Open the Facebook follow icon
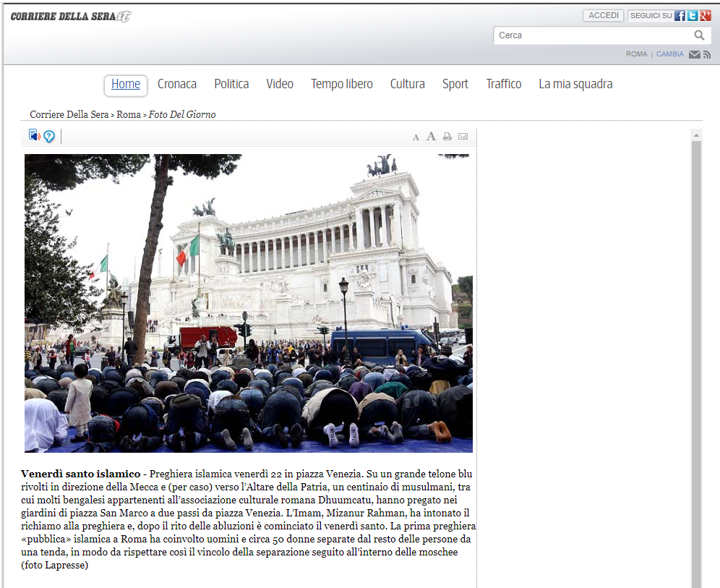720x588 pixels. click(680, 16)
